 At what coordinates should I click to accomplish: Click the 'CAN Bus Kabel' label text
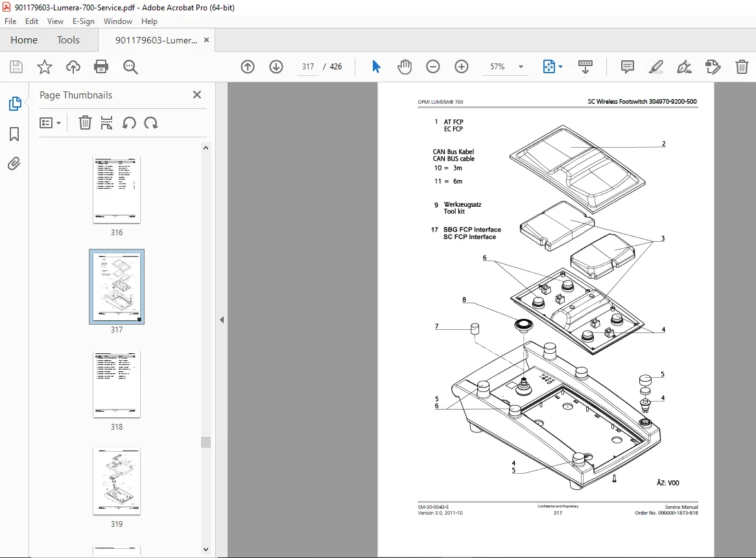[x=453, y=152]
